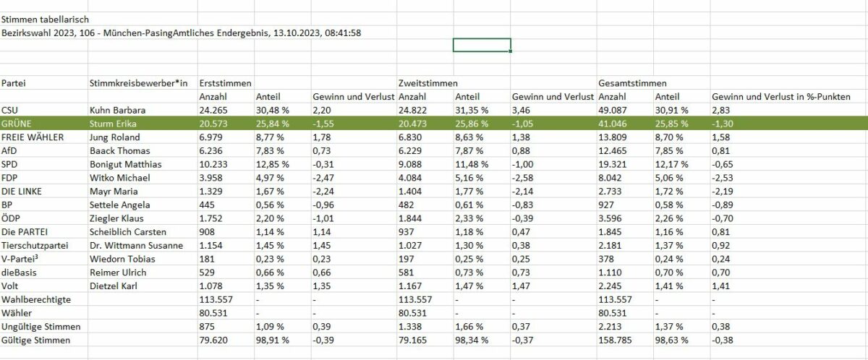This screenshot has height=360, width=868.
Task: Select the empty cell with green selection border
Action: (482, 45)
